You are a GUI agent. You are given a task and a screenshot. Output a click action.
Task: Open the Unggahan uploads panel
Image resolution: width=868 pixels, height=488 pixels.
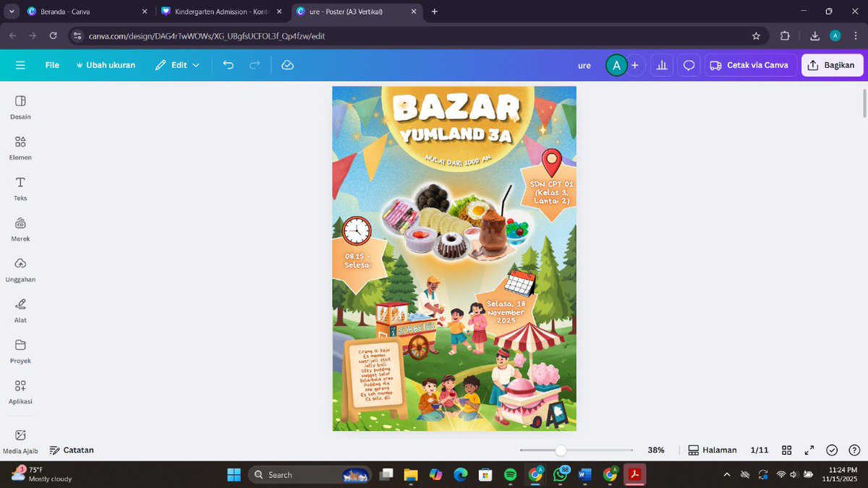tap(20, 270)
